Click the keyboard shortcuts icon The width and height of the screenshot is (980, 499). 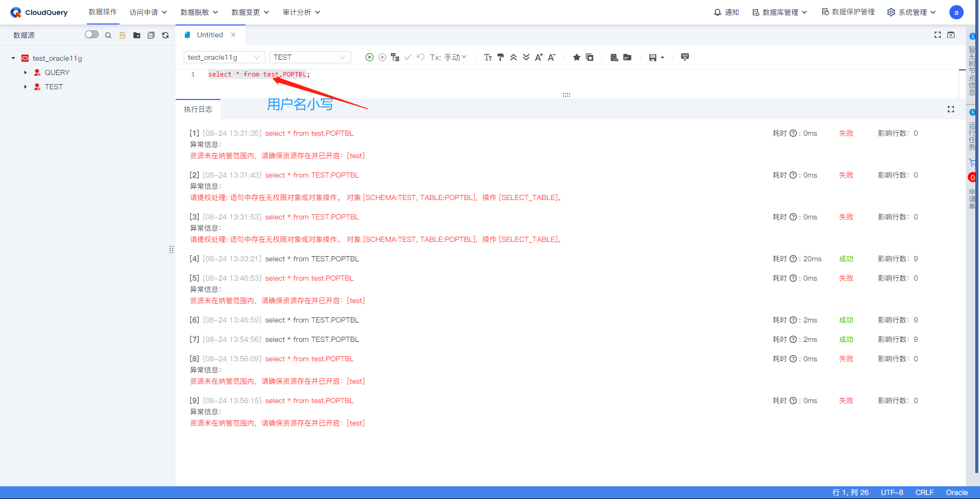click(685, 57)
